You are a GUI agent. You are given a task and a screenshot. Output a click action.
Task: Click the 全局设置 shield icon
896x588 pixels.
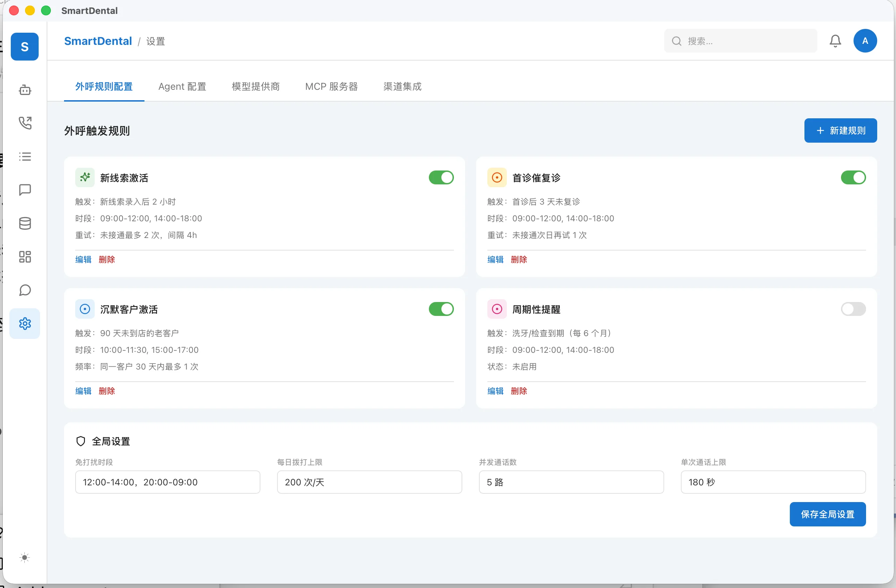click(80, 441)
